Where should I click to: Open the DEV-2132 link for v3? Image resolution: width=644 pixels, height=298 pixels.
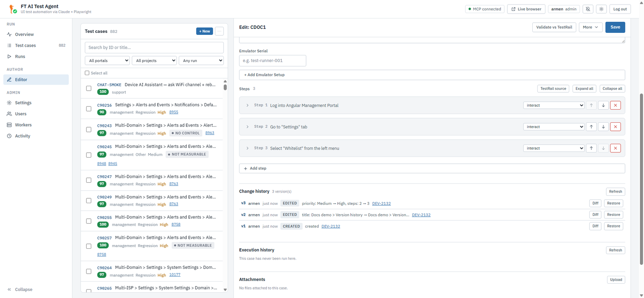tap(382, 204)
